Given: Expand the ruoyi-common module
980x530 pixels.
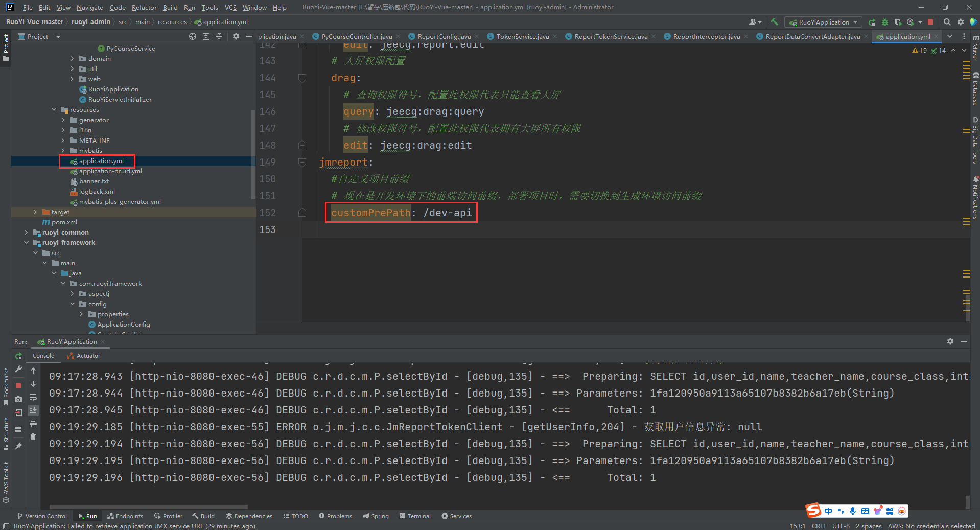Looking at the screenshot, I should pos(26,233).
